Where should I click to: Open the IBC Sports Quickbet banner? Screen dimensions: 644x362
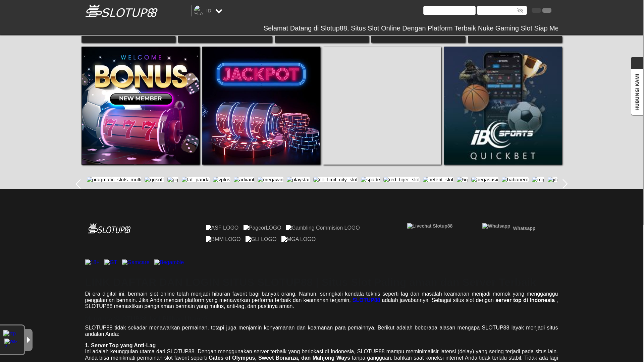pos(503,106)
